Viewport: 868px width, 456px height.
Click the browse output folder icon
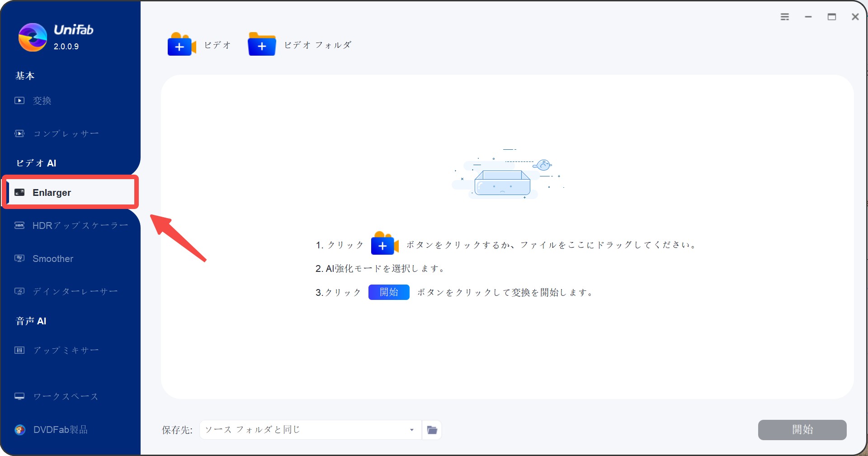tap(432, 430)
